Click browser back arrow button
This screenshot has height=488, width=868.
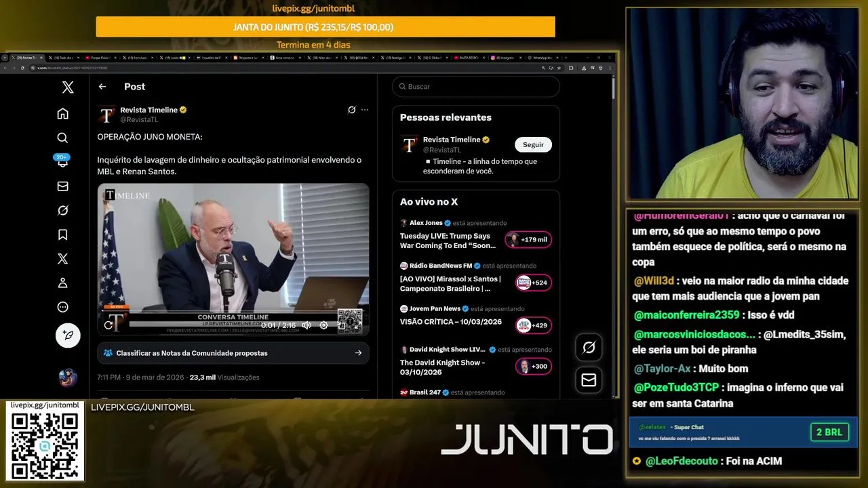(x=5, y=68)
